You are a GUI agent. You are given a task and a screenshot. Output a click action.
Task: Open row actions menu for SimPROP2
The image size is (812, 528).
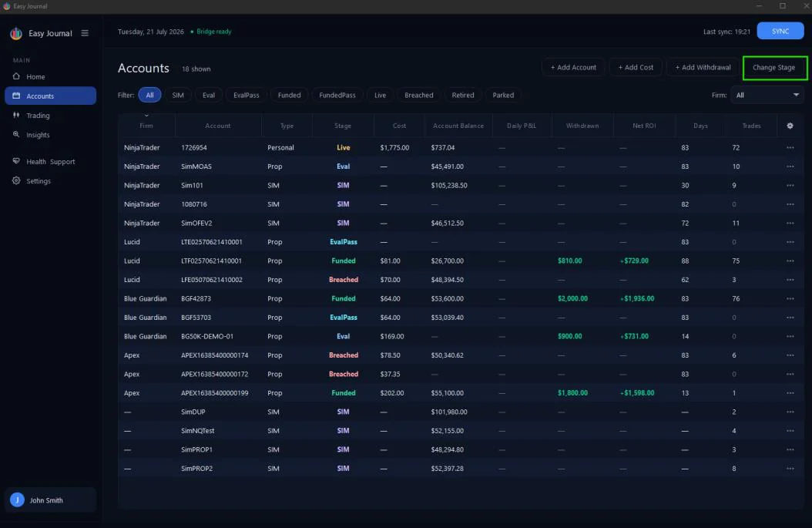tap(790, 469)
